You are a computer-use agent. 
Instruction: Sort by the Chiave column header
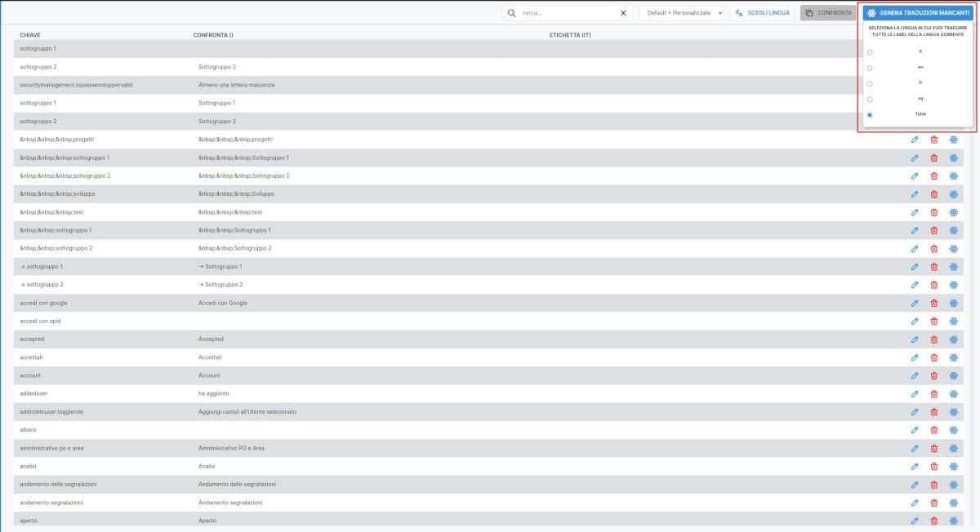[x=31, y=35]
